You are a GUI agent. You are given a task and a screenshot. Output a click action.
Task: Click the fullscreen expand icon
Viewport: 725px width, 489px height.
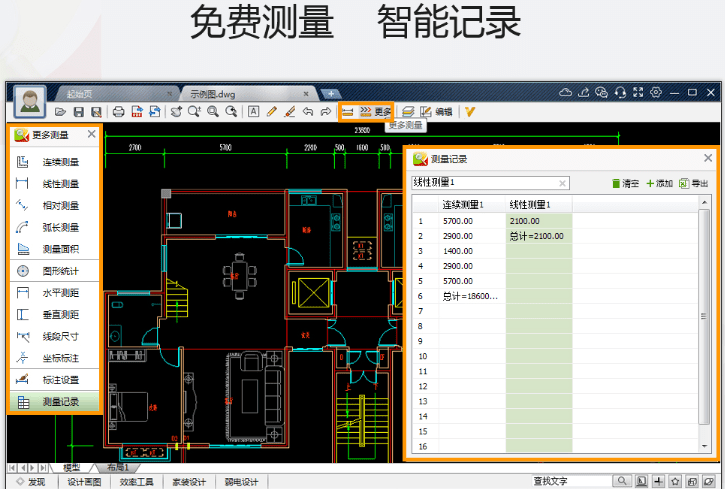pyautogui.click(x=638, y=92)
